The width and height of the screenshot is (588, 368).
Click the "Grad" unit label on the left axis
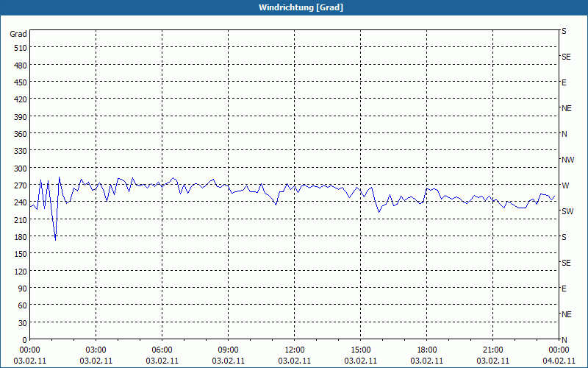pos(18,34)
